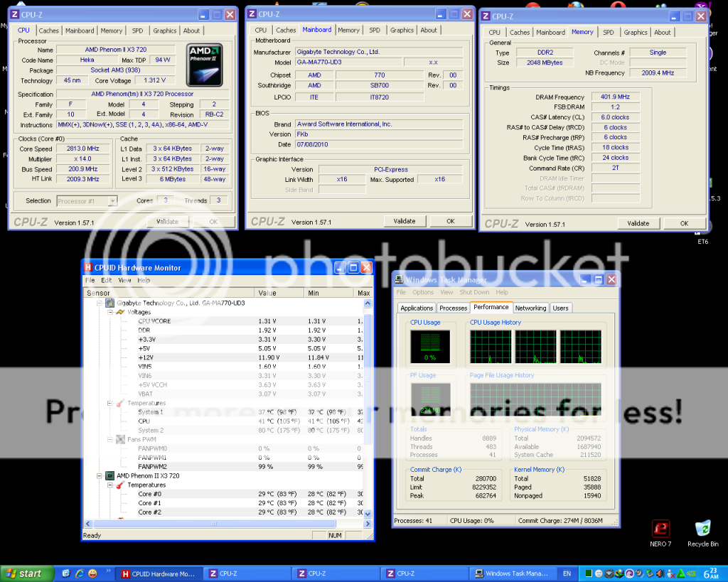Open the Caches tab in the CPU-Z window showing Processor info
The image size is (728, 582).
click(49, 31)
